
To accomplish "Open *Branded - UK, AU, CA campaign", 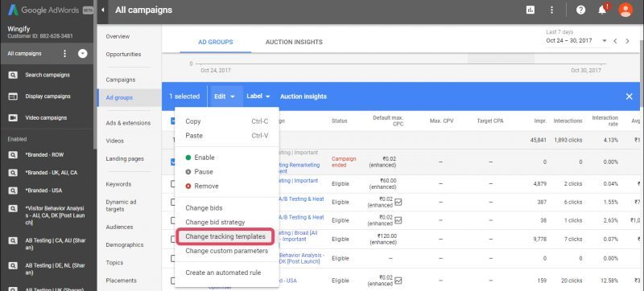I will pyautogui.click(x=51, y=173).
